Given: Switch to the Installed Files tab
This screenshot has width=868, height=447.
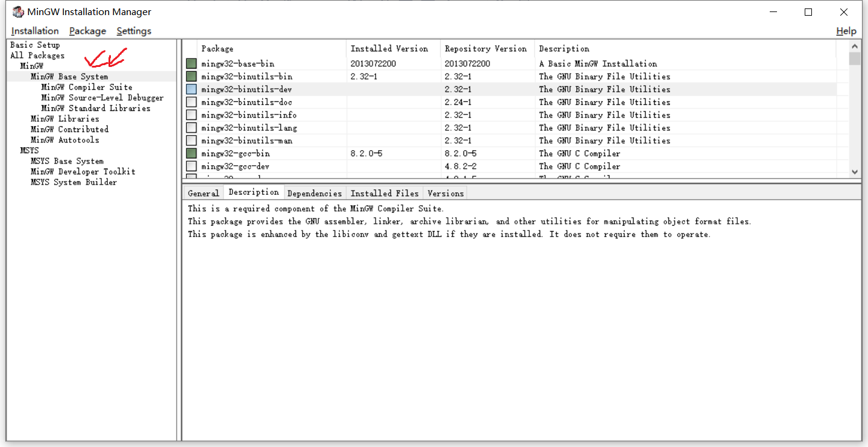Looking at the screenshot, I should 385,193.
